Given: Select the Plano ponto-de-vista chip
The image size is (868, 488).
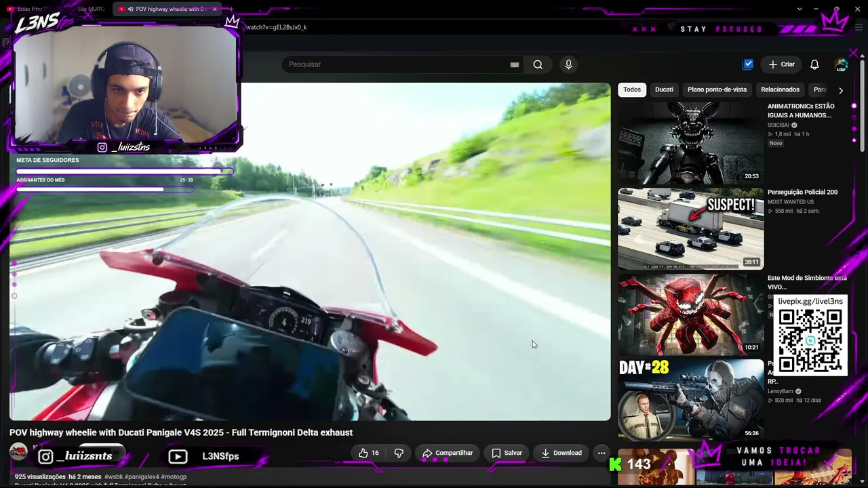Looking at the screenshot, I should click(x=717, y=89).
